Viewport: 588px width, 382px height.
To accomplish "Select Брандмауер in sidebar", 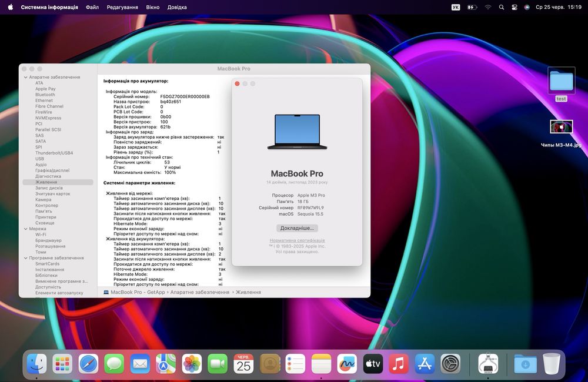I will 48,241.
